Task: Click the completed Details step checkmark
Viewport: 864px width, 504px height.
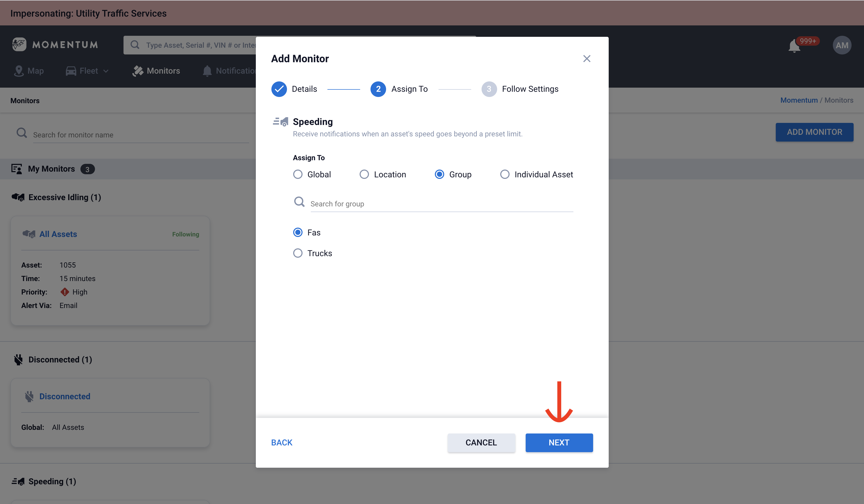Action: point(279,89)
